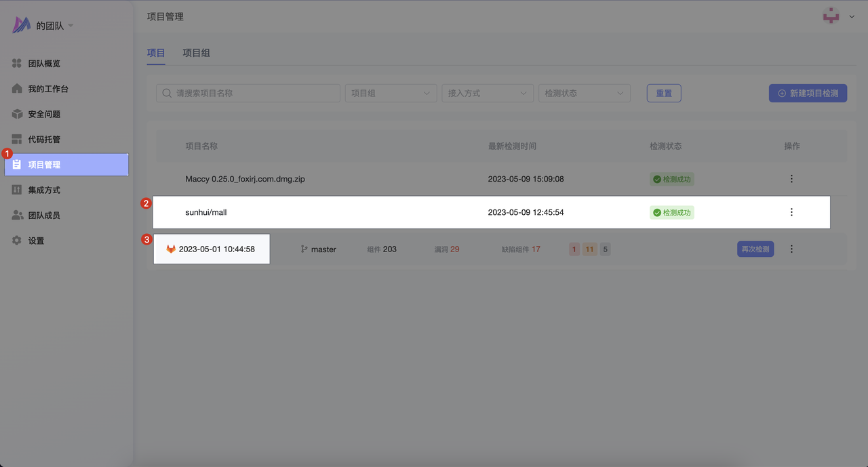Click the 安全问题 cube icon
The width and height of the screenshot is (868, 467).
click(17, 114)
